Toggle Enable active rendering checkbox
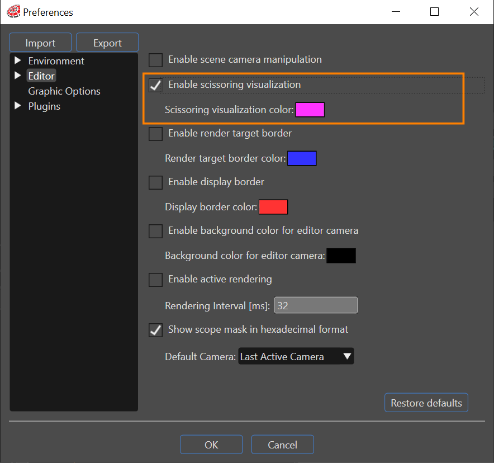494x464 pixels. click(x=156, y=280)
